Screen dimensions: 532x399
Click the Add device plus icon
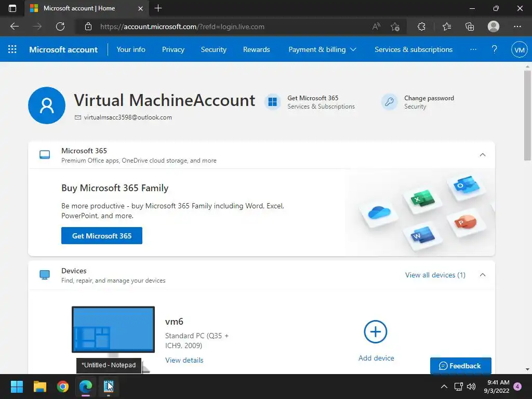pyautogui.click(x=376, y=331)
